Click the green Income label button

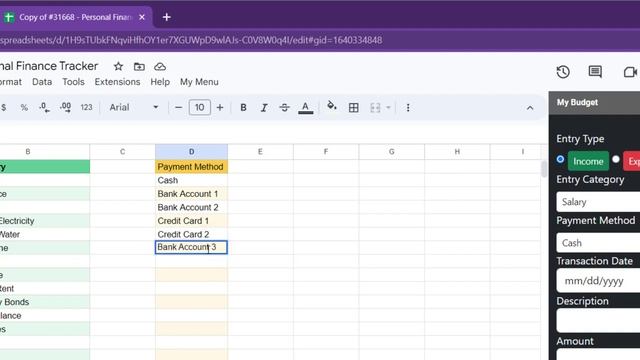point(588,161)
